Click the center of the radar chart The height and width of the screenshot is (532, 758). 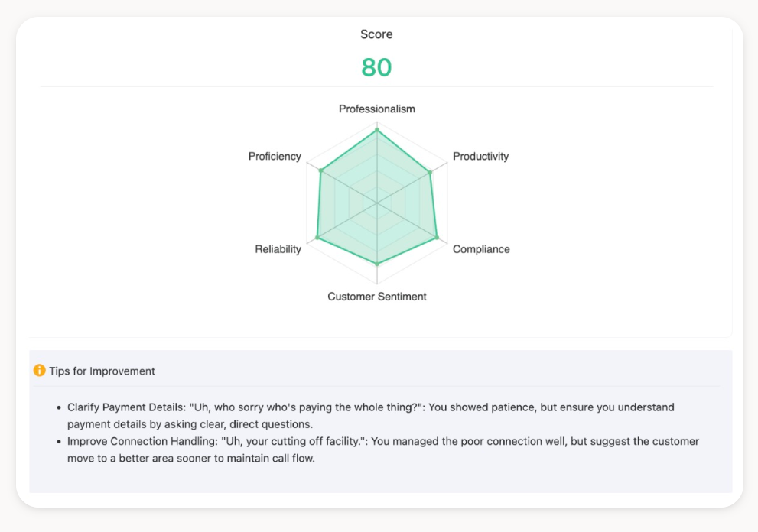pos(377,203)
